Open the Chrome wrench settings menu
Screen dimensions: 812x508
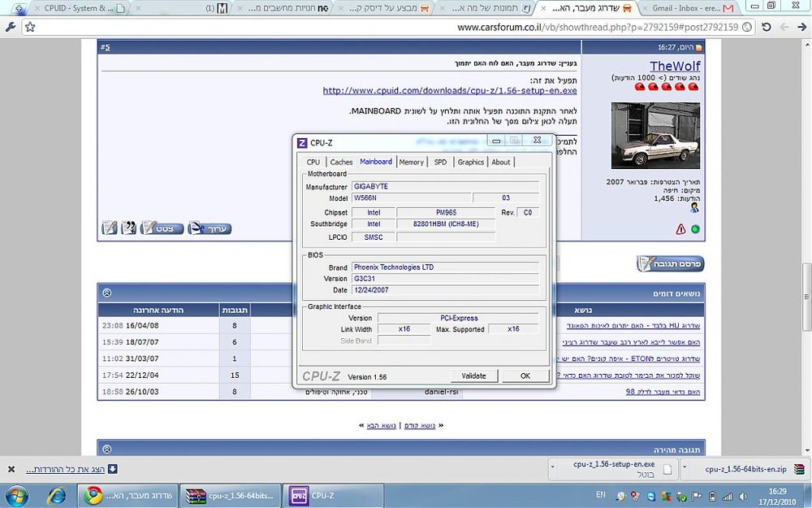pos(9,27)
